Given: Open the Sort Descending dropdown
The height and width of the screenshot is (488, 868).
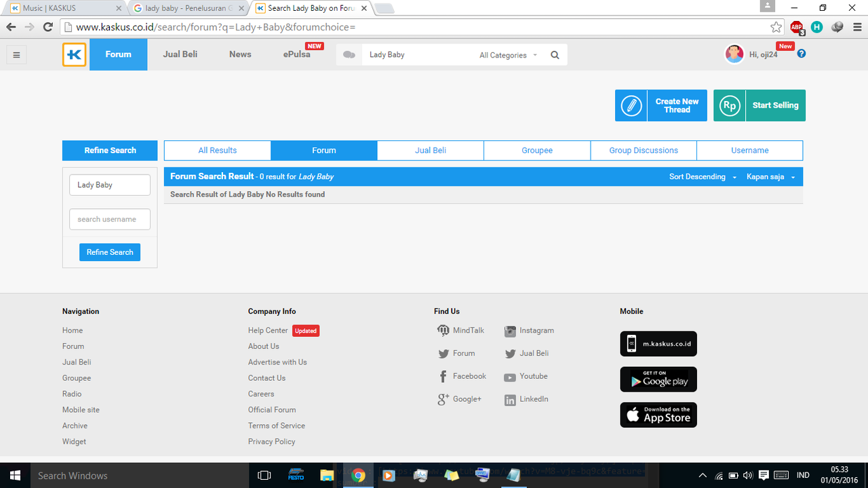Looking at the screenshot, I should pyautogui.click(x=703, y=177).
